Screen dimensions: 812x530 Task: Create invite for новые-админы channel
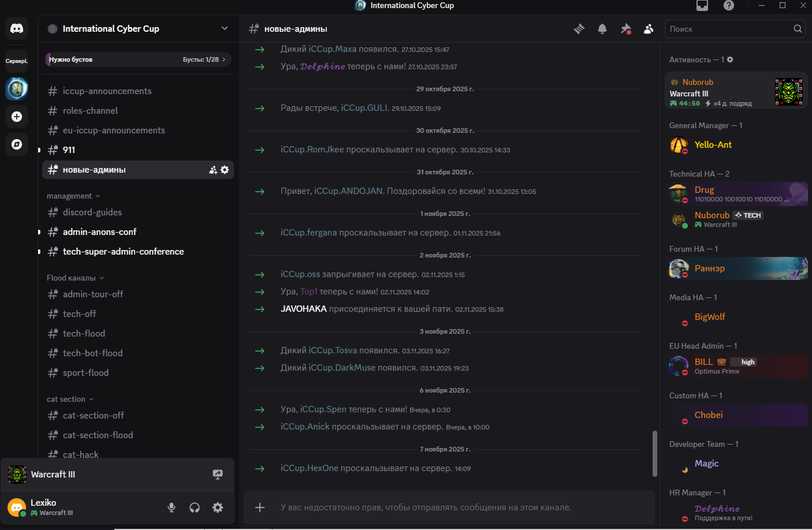coord(213,170)
